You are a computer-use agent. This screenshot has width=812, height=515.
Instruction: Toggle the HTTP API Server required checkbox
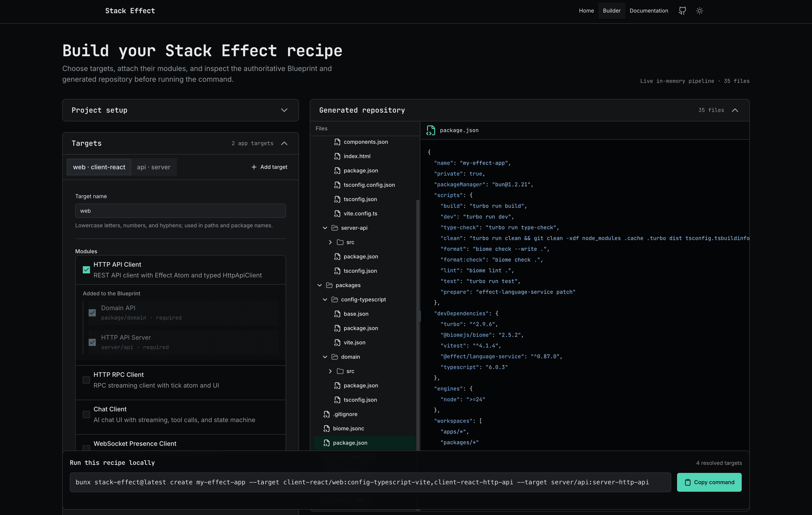click(x=92, y=342)
